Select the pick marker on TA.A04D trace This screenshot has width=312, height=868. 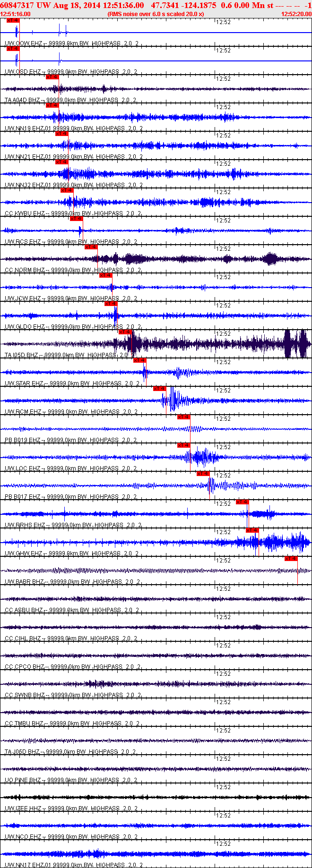pyautogui.click(x=52, y=77)
